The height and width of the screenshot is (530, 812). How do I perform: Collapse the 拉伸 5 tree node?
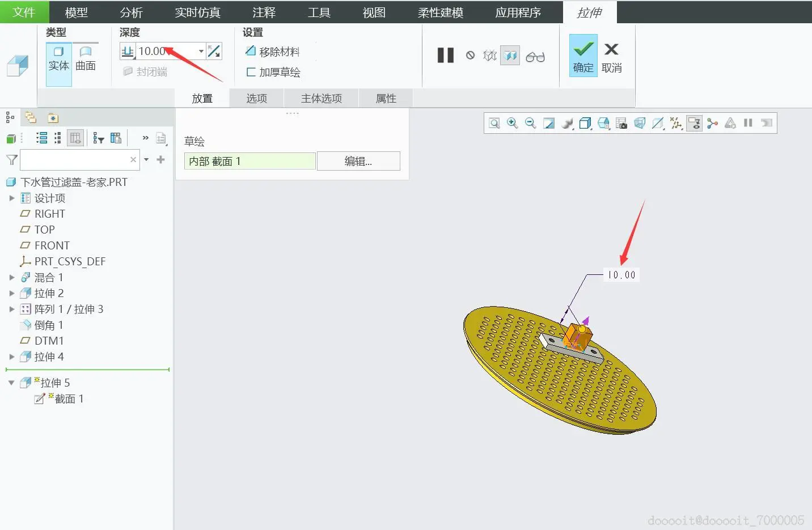coord(11,383)
